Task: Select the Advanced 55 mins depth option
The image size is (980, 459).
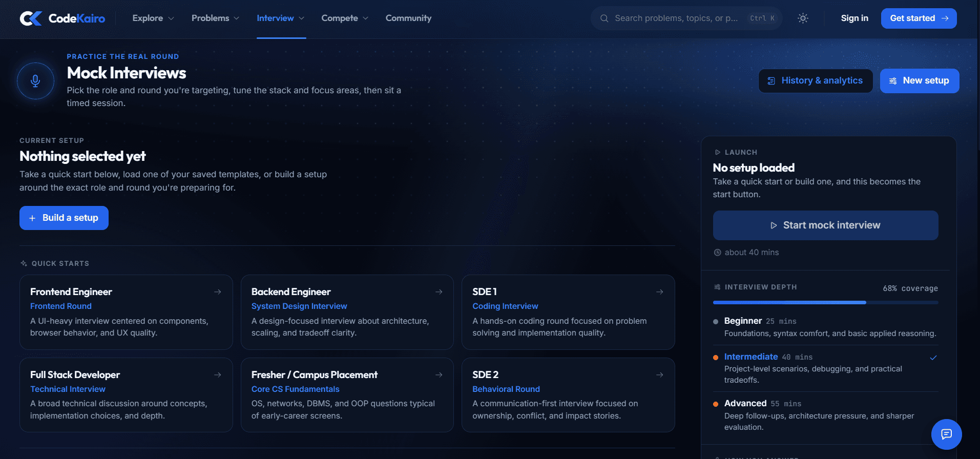Action: click(826, 415)
